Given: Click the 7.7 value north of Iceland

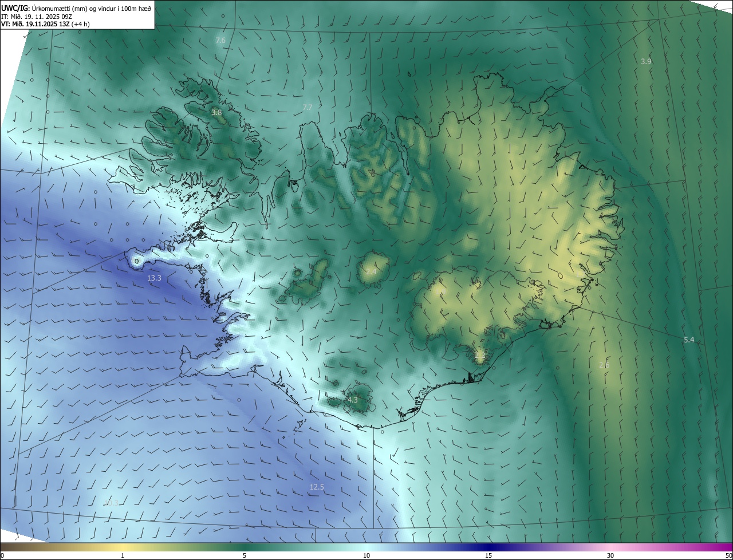Looking at the screenshot, I should tap(308, 107).
